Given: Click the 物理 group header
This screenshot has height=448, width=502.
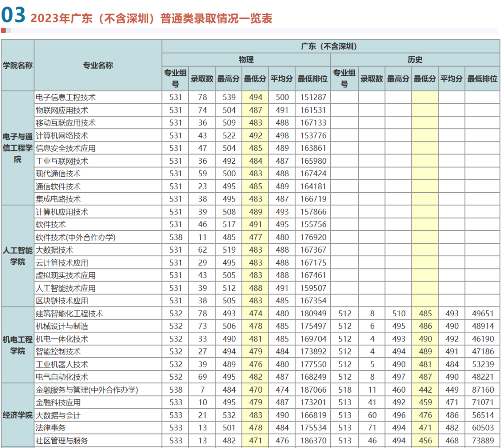Looking at the screenshot, I should [246, 60].
